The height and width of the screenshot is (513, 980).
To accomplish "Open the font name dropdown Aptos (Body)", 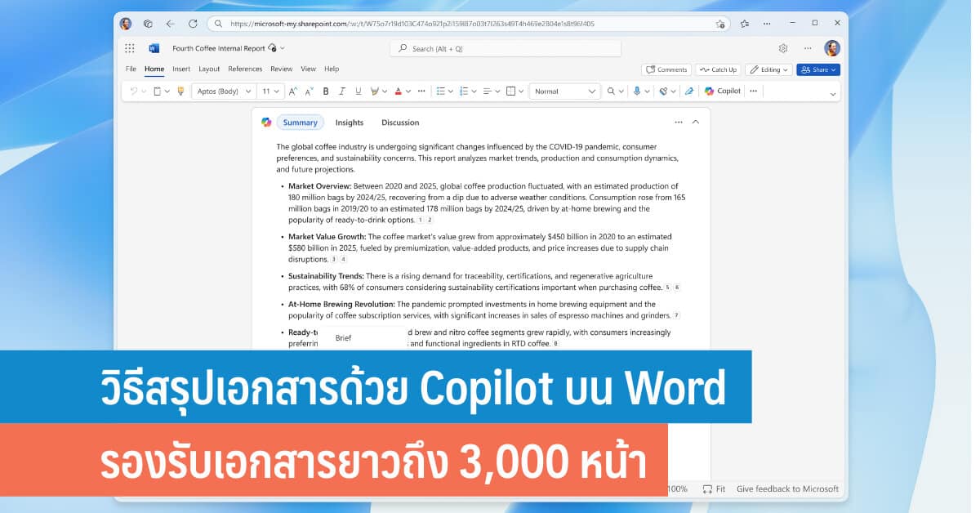I will (x=224, y=91).
